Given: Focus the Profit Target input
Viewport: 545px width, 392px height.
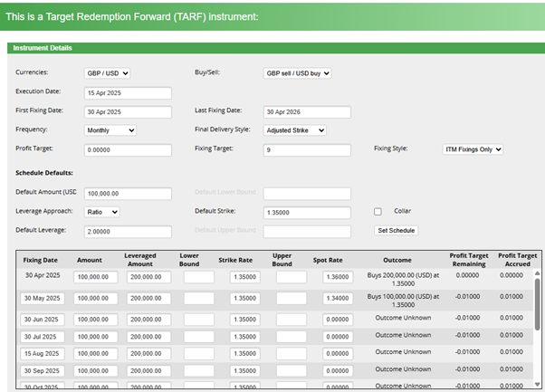Looking at the screenshot, I should point(127,149).
